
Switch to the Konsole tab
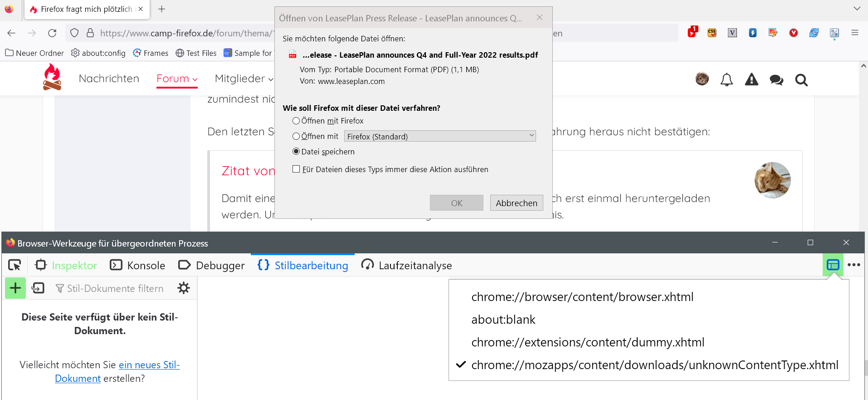point(137,265)
